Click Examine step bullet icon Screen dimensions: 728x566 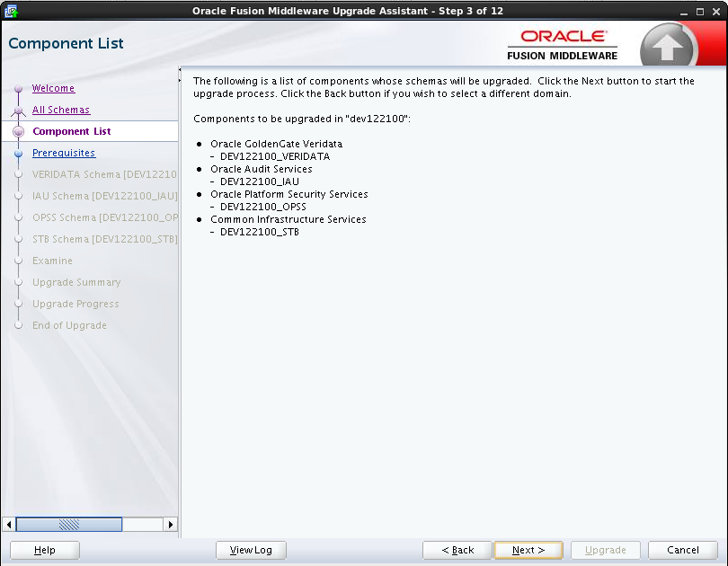[x=19, y=261]
